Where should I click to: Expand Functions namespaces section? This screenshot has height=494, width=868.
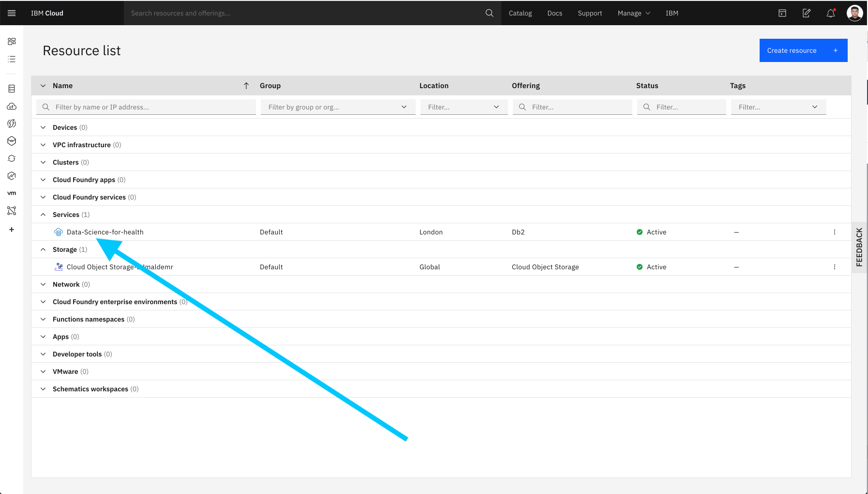(x=43, y=319)
